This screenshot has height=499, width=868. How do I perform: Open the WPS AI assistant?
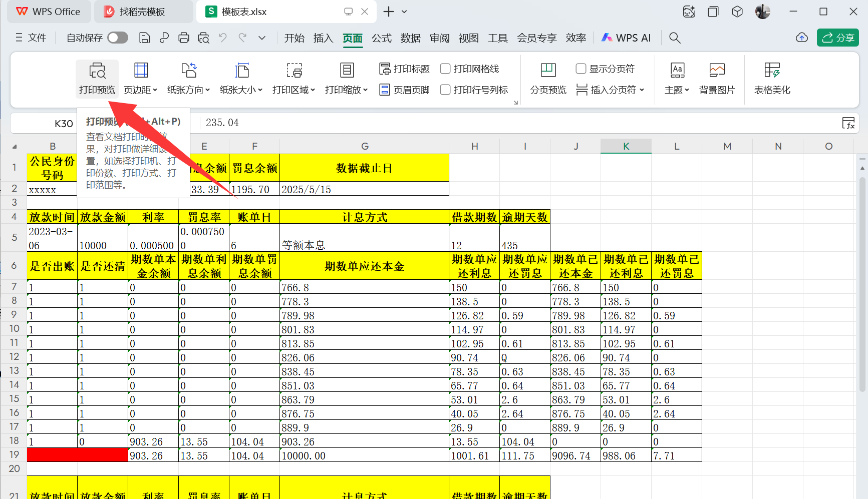(x=626, y=38)
